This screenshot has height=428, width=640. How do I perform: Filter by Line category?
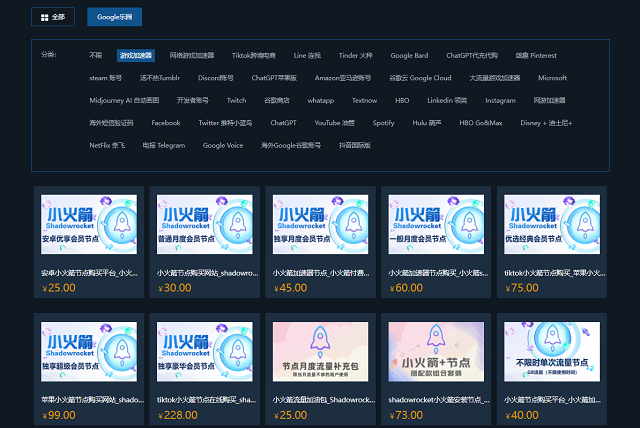click(x=307, y=55)
